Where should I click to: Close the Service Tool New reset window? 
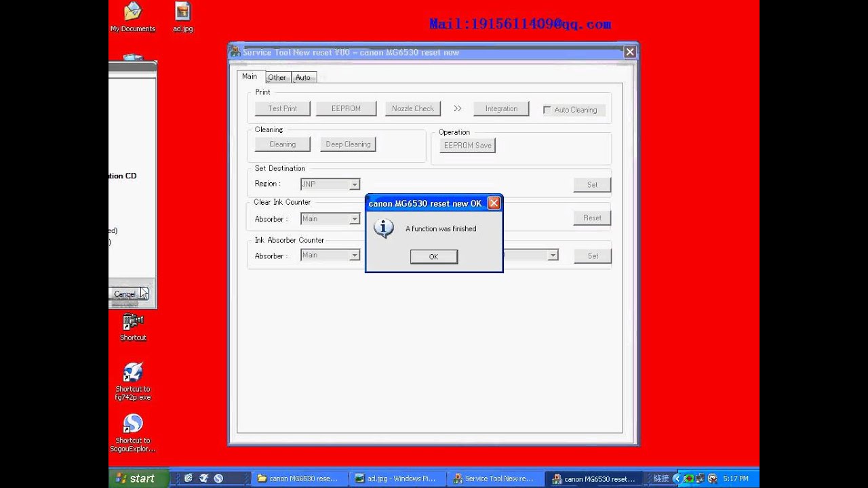click(x=630, y=52)
